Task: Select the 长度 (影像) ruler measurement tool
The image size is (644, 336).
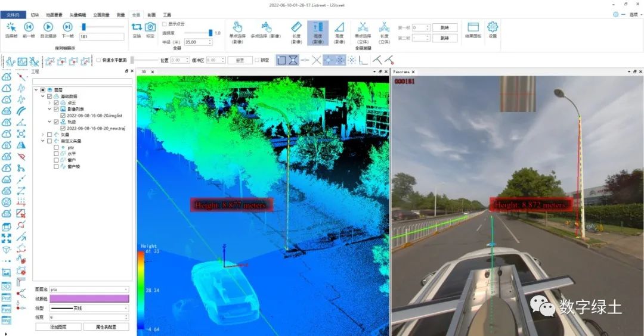Action: click(296, 27)
